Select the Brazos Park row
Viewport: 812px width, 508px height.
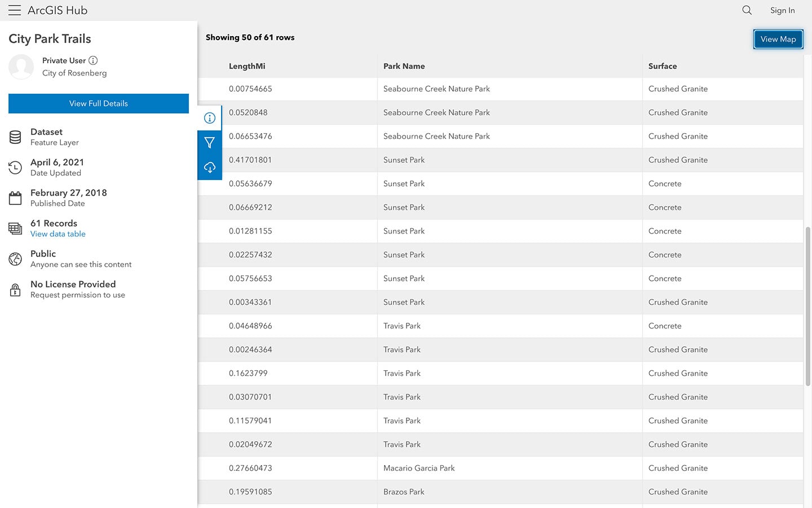click(404, 492)
